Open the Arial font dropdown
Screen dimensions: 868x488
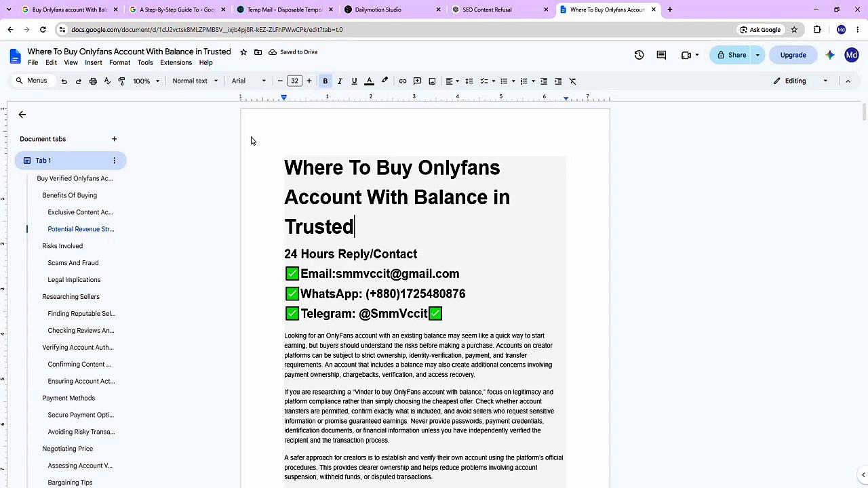point(249,81)
